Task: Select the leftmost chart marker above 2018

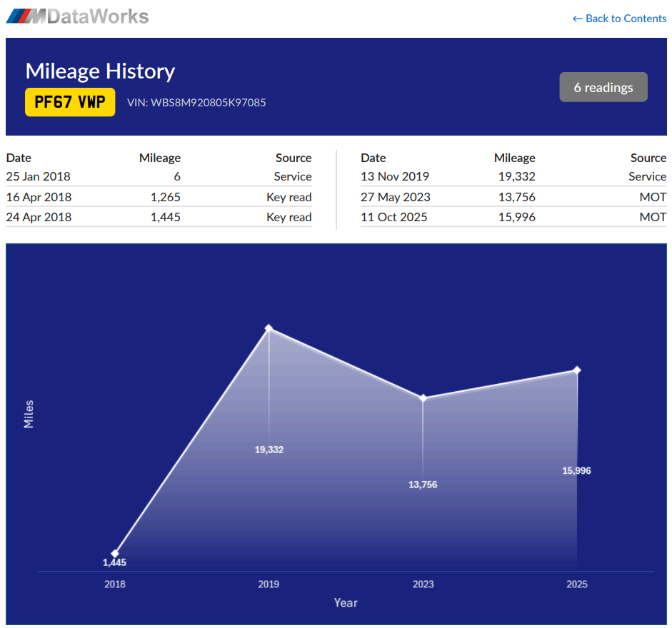Action: tap(115, 553)
